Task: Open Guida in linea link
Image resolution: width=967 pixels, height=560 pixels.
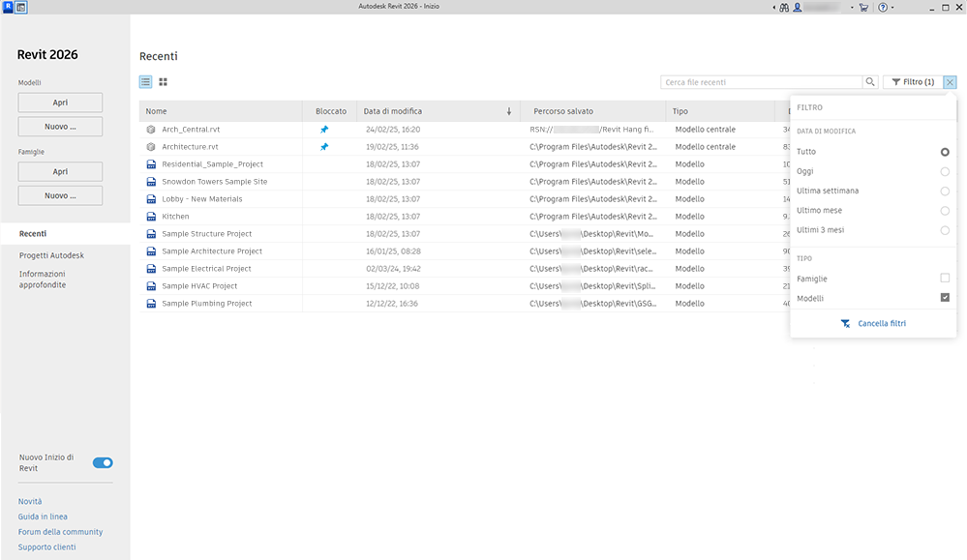Action: click(x=43, y=516)
